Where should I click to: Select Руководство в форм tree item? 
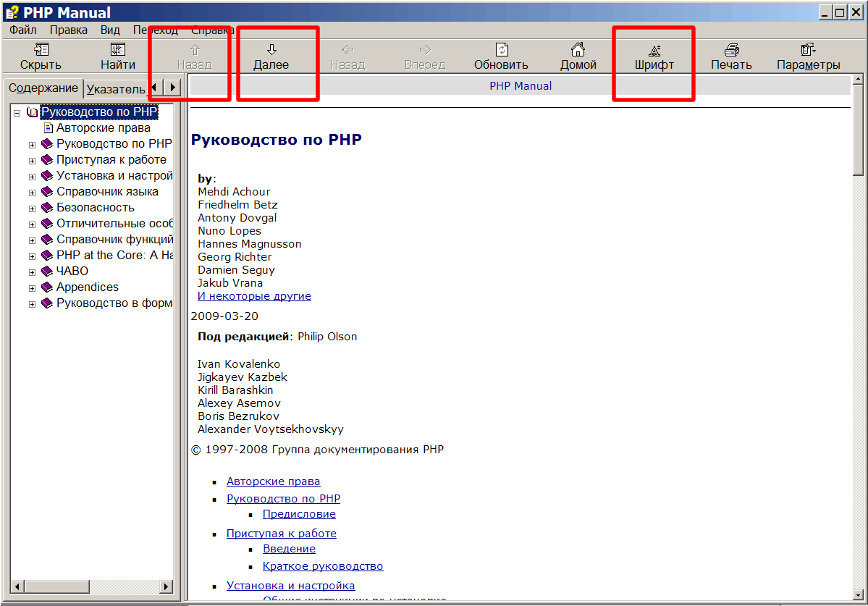pyautogui.click(x=114, y=303)
